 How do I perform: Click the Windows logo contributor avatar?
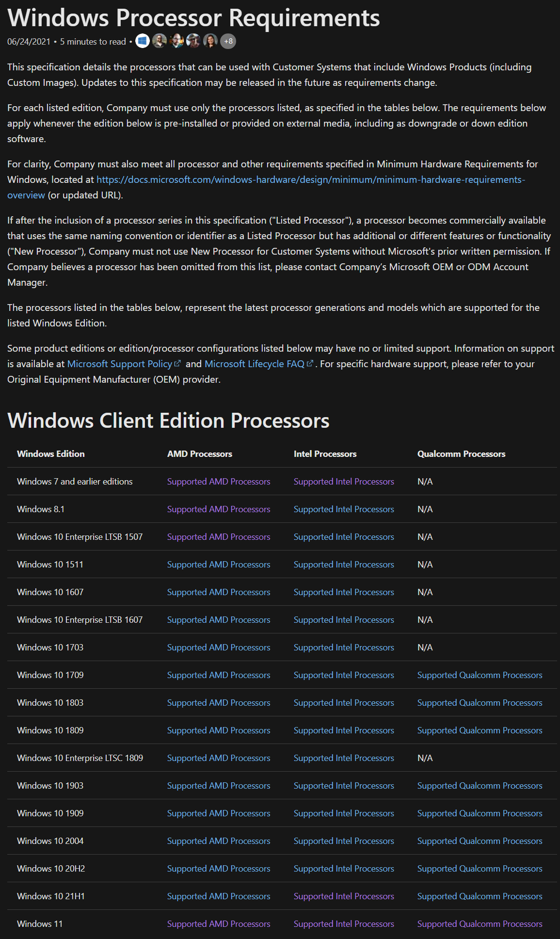coord(142,41)
